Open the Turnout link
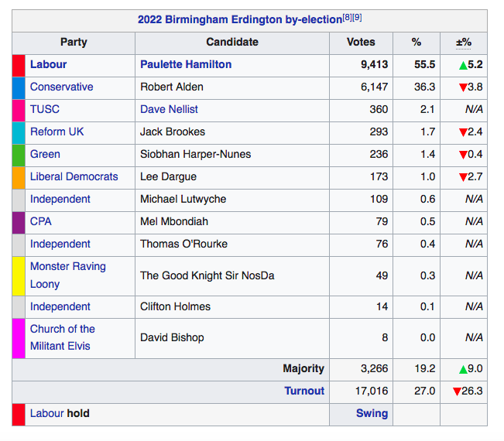This screenshot has height=441, width=504. (304, 391)
